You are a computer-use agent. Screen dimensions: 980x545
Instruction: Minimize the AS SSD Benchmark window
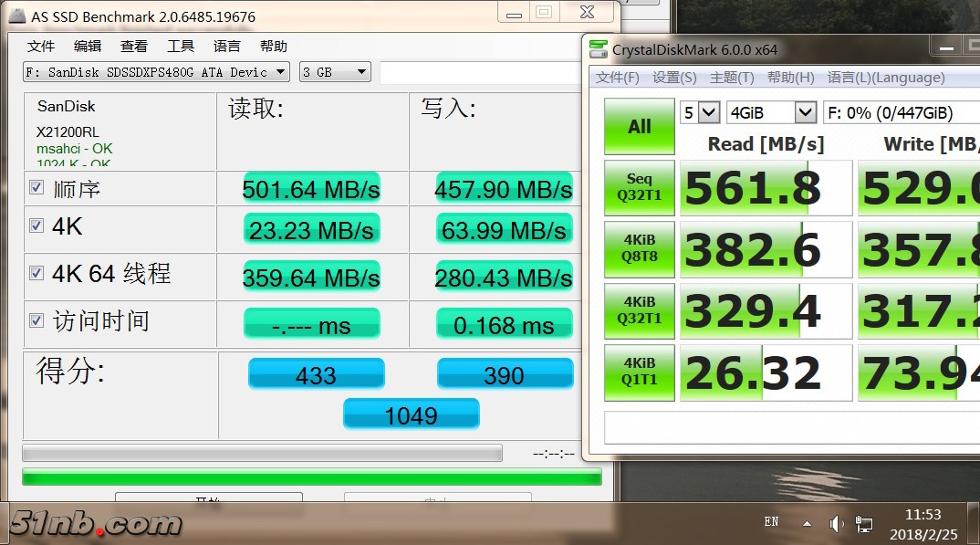tap(511, 12)
